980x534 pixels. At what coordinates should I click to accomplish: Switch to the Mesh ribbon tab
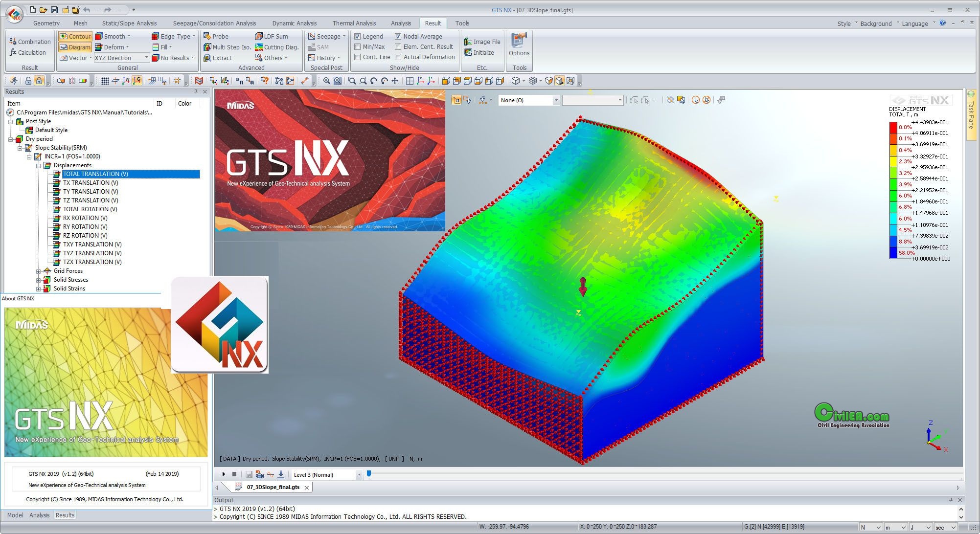pyautogui.click(x=80, y=23)
